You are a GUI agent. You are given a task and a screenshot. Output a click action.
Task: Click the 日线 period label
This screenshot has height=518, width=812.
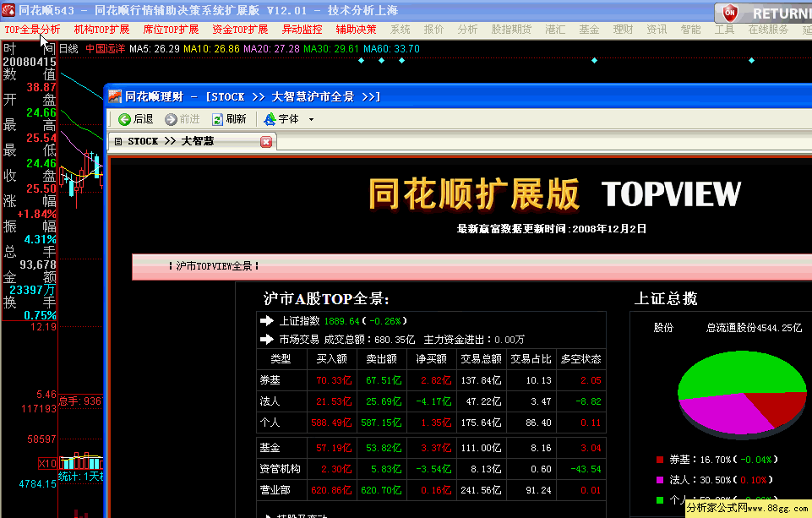69,49
